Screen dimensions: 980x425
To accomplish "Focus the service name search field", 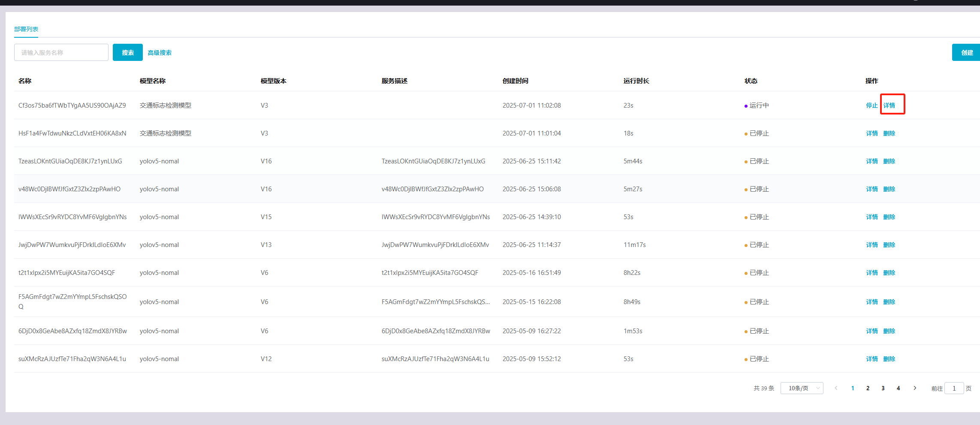I will click(61, 52).
